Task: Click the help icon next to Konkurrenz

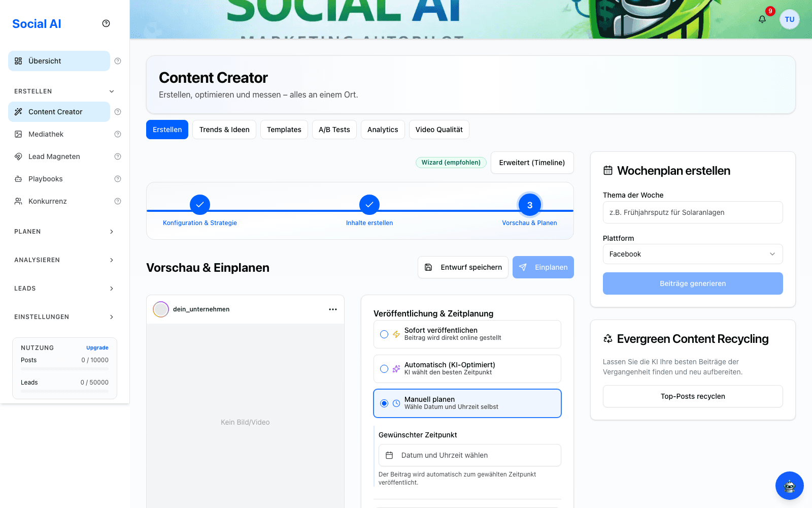Action: (x=118, y=201)
